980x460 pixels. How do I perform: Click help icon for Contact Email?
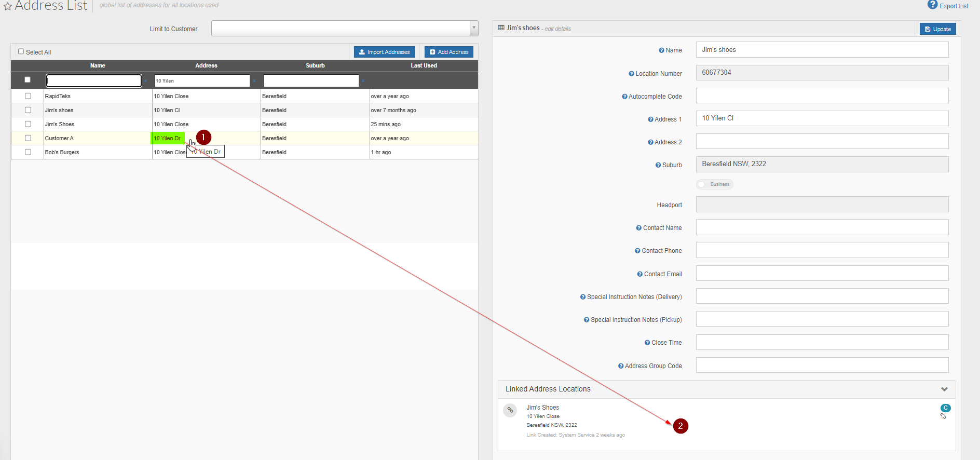640,274
